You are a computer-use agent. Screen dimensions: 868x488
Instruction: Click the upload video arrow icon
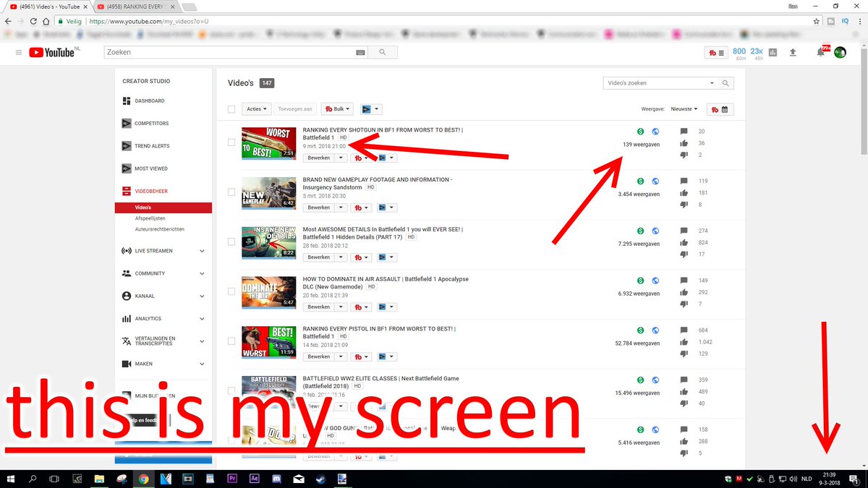pos(793,52)
